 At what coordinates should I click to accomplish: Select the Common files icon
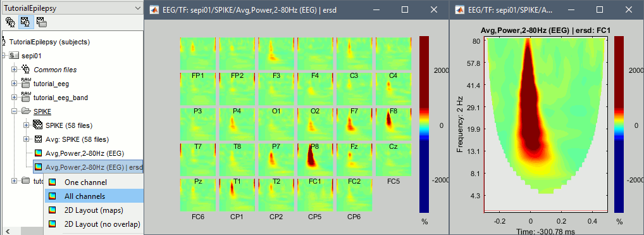pos(25,69)
